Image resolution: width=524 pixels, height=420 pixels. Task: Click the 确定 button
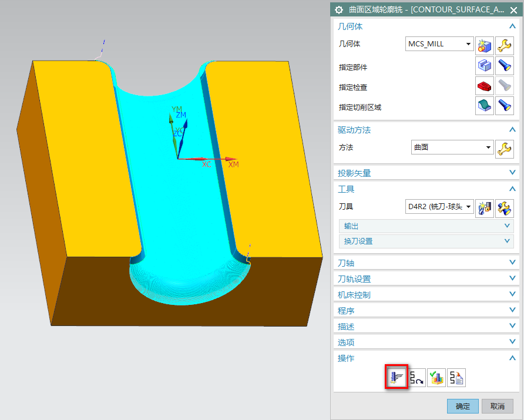pyautogui.click(x=462, y=406)
